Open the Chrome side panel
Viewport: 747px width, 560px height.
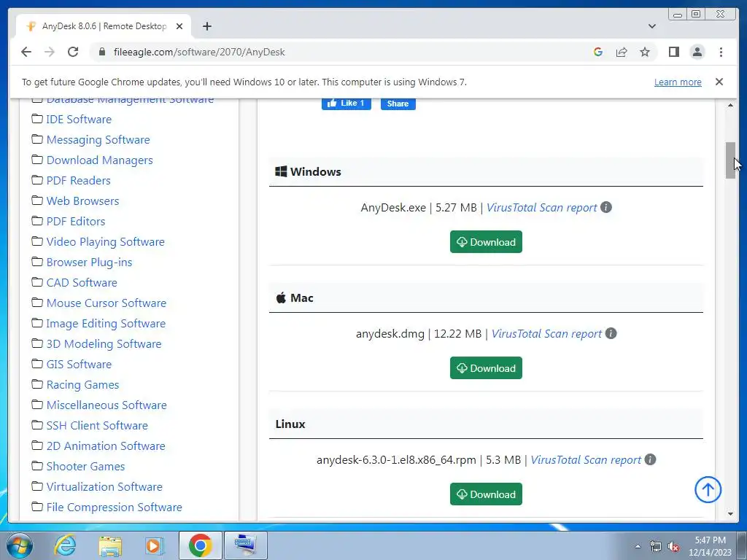673,52
